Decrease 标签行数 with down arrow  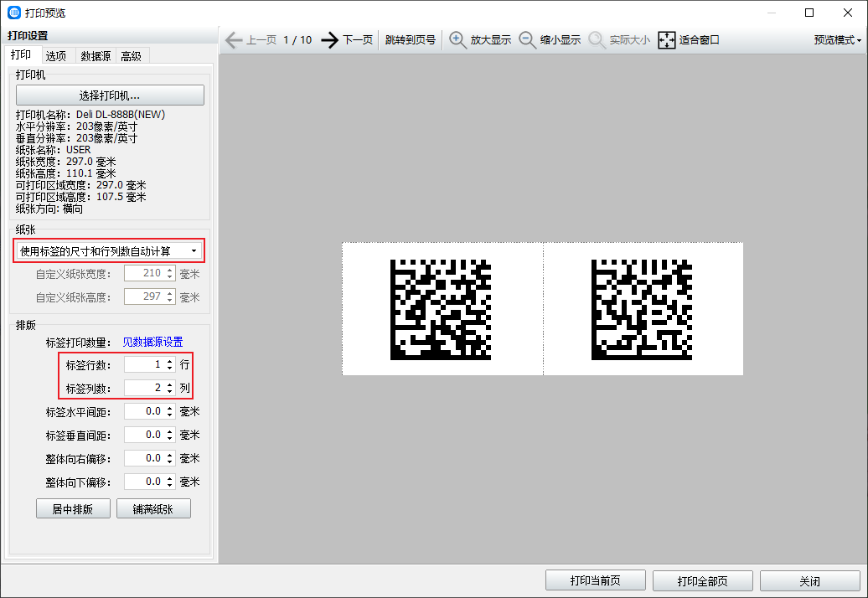coord(170,369)
